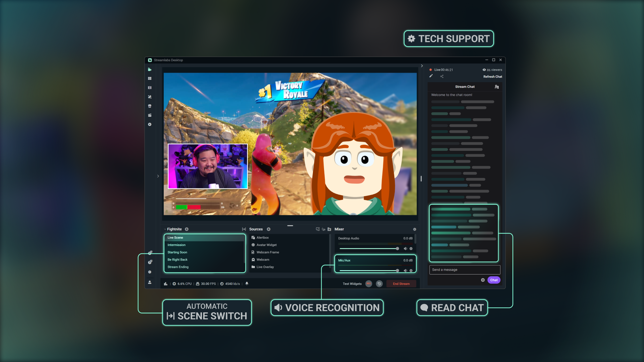Viewport: 644px width, 362px height.
Task: Click the Mixer panel scrollbar
Action: pyautogui.click(x=416, y=239)
